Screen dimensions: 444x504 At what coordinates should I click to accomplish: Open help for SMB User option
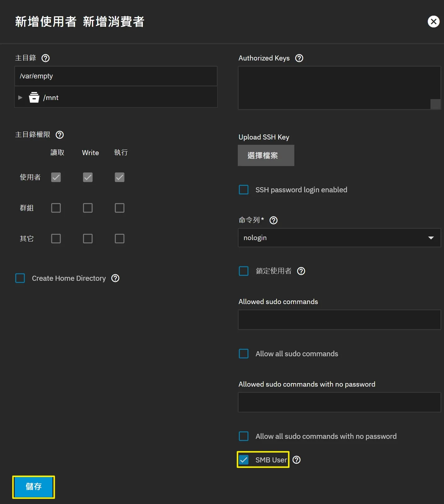tap(296, 460)
